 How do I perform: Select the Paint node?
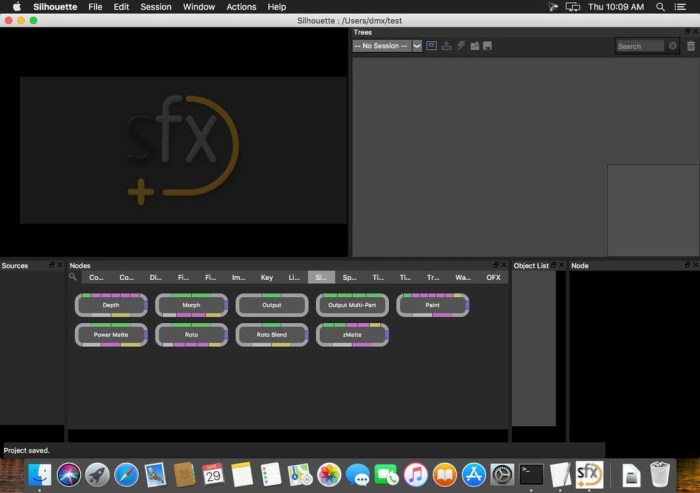pos(432,305)
